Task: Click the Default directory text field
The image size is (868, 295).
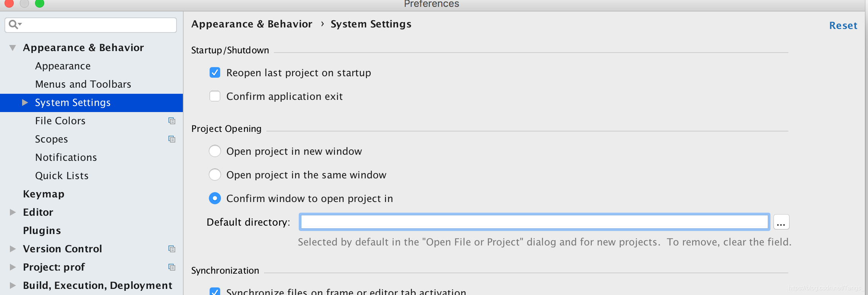Action: point(533,222)
